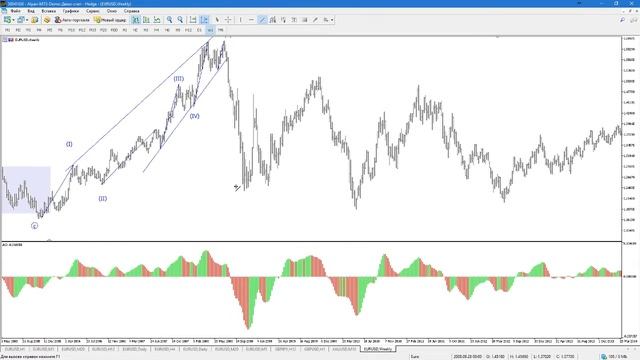Open the Справка menu

point(131,11)
